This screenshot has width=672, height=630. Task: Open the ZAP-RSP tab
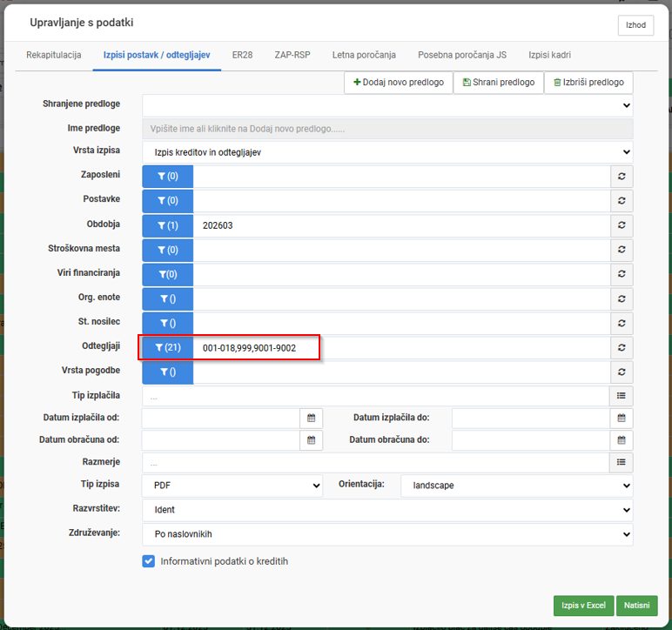[x=292, y=55]
